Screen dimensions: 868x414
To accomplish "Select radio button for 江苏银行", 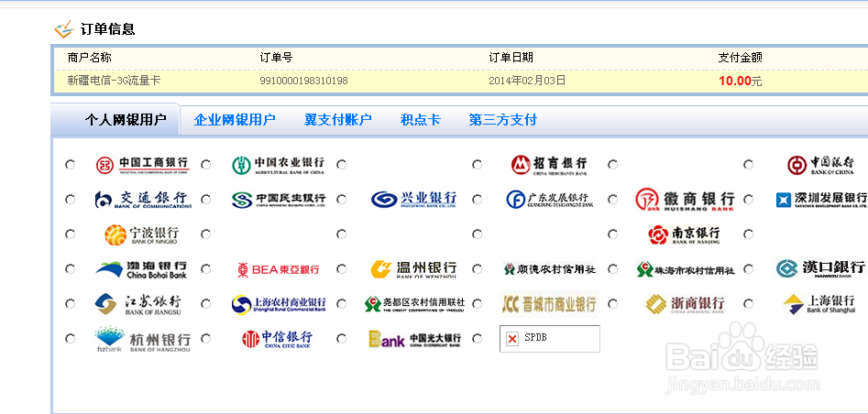I will 71,304.
